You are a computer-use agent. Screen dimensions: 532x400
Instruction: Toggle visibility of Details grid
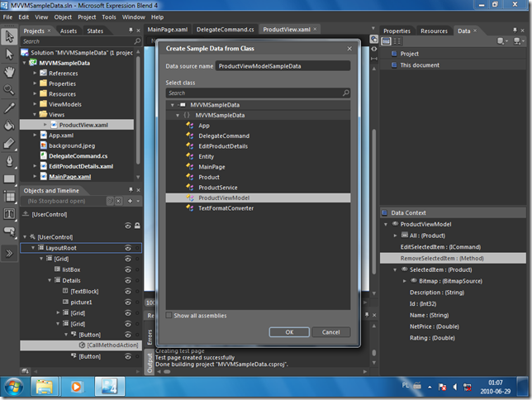(128, 280)
